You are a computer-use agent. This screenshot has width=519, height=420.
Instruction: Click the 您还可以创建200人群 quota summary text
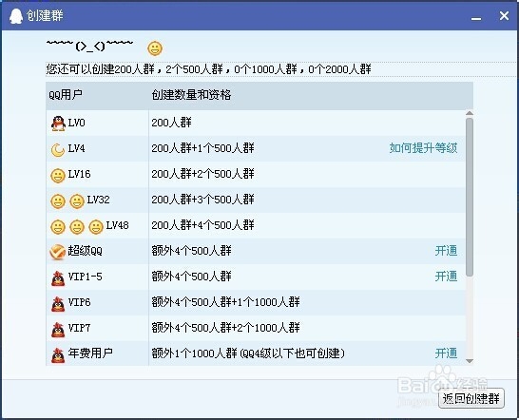point(208,69)
